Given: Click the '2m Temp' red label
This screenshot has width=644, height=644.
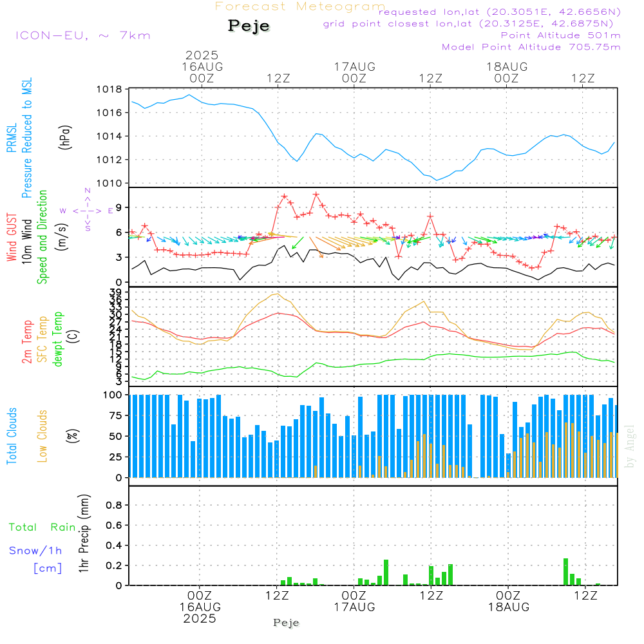Looking at the screenshot, I should coord(26,342).
